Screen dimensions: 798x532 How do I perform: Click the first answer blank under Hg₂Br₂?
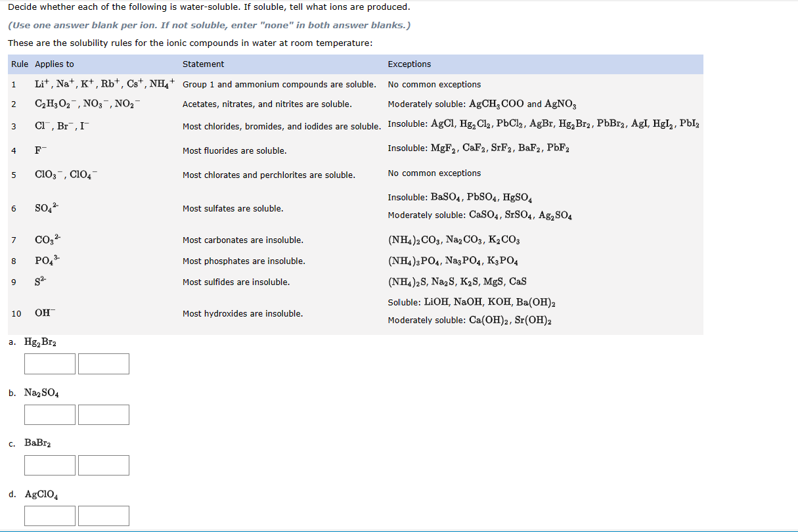(50, 364)
